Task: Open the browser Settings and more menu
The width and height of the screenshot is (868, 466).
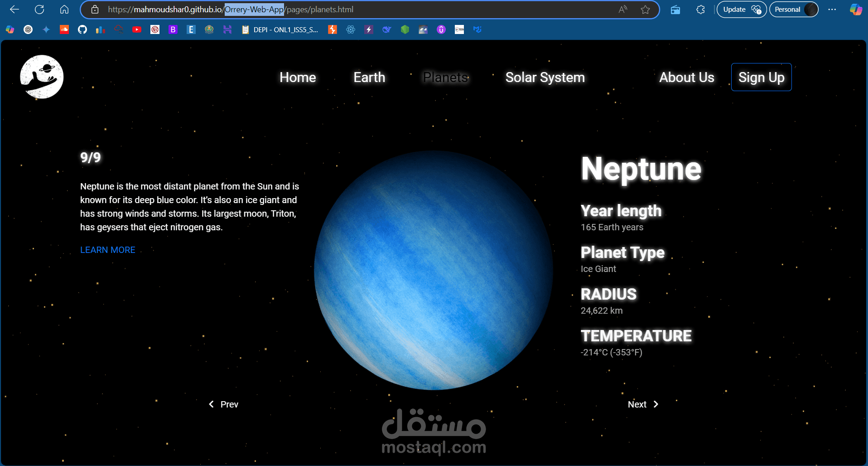Action: coord(833,9)
